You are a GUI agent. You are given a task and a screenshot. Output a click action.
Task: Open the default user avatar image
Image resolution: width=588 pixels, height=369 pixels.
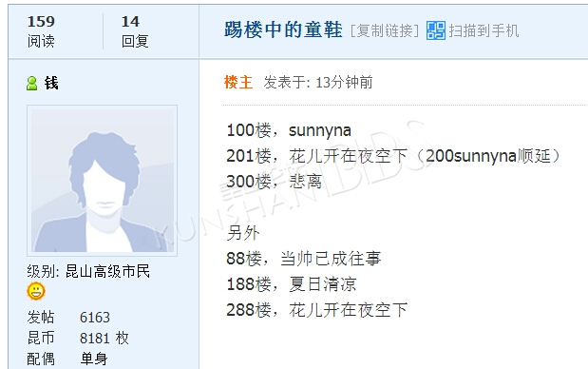pyautogui.click(x=102, y=181)
